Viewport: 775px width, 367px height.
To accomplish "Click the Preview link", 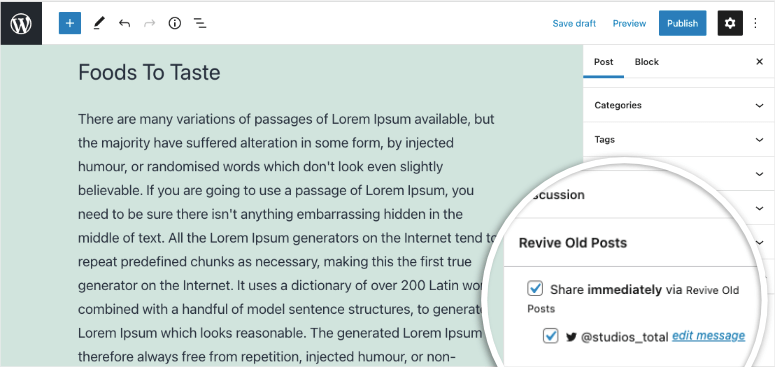I will coord(629,23).
